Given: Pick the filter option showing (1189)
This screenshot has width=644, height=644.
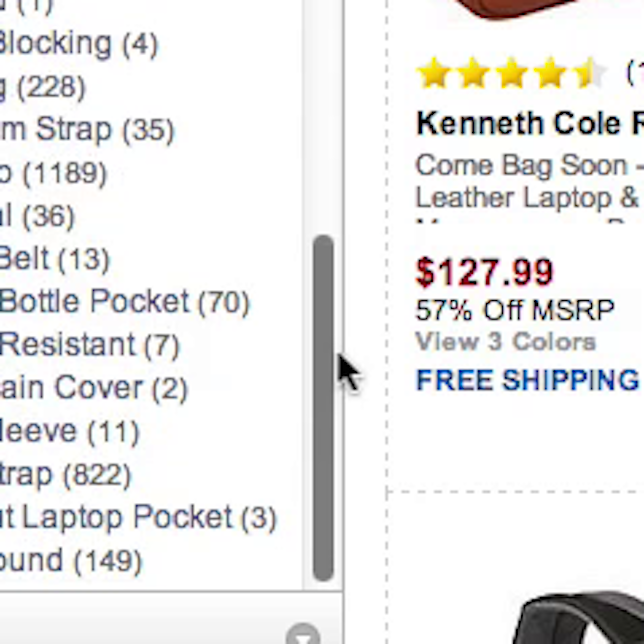Looking at the screenshot, I should [53, 173].
